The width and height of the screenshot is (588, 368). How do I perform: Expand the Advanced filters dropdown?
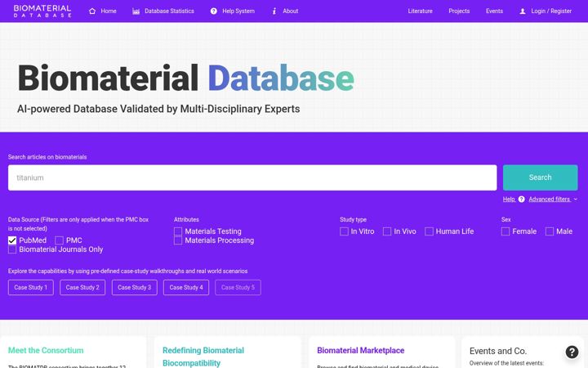[553, 200]
